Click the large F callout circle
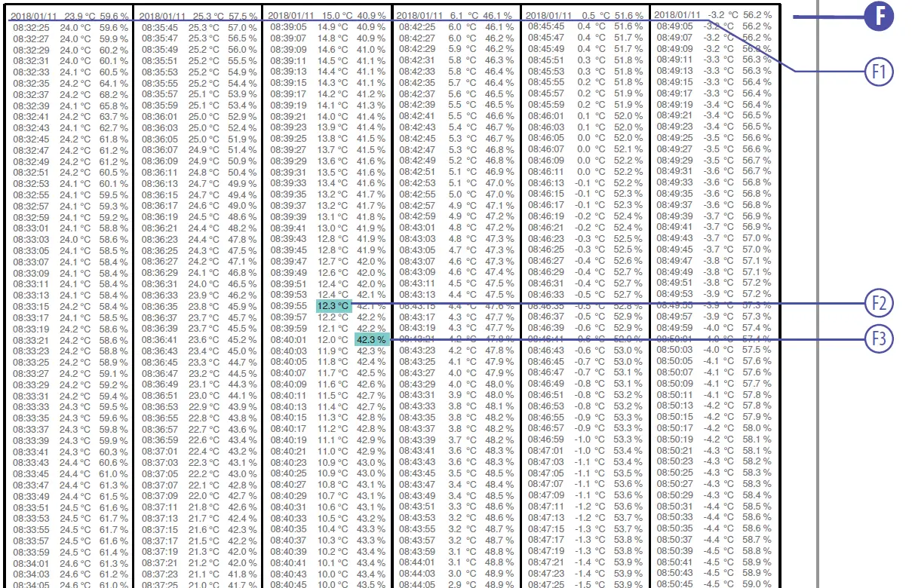 (x=879, y=17)
